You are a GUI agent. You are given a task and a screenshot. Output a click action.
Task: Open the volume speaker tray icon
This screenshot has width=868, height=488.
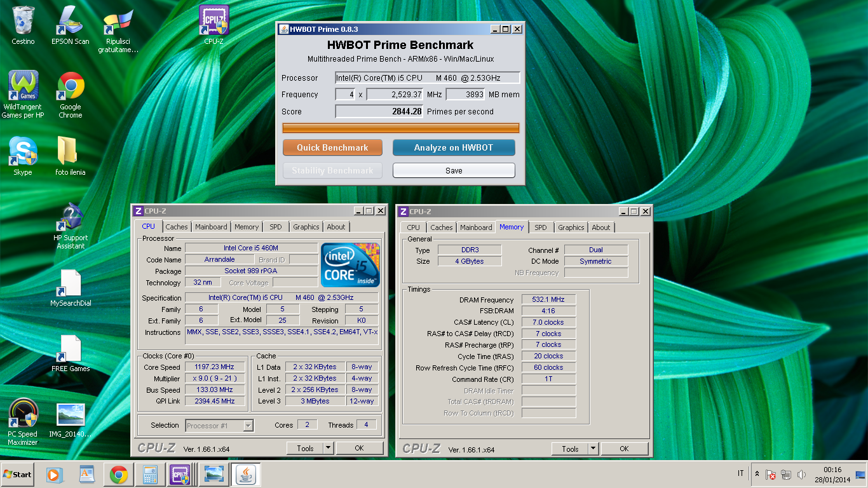[801, 475]
